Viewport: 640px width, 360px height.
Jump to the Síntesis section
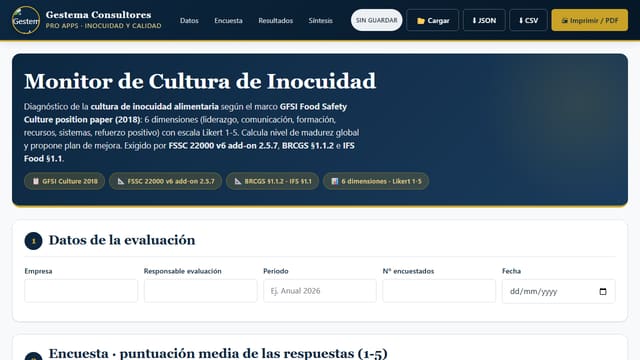pyautogui.click(x=320, y=20)
